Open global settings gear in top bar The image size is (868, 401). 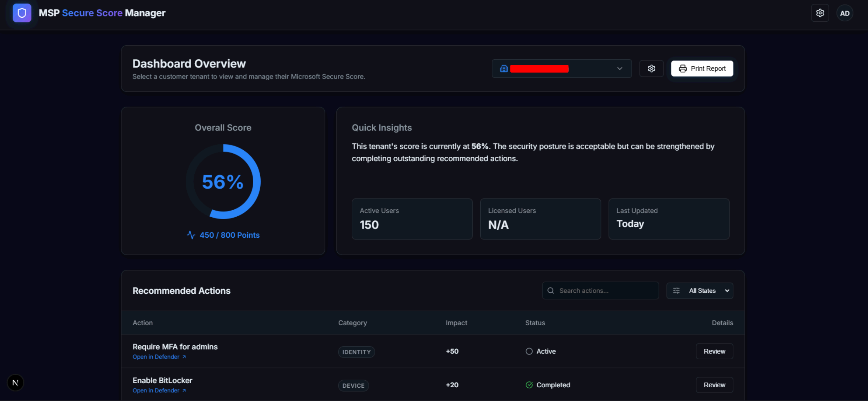coord(820,13)
